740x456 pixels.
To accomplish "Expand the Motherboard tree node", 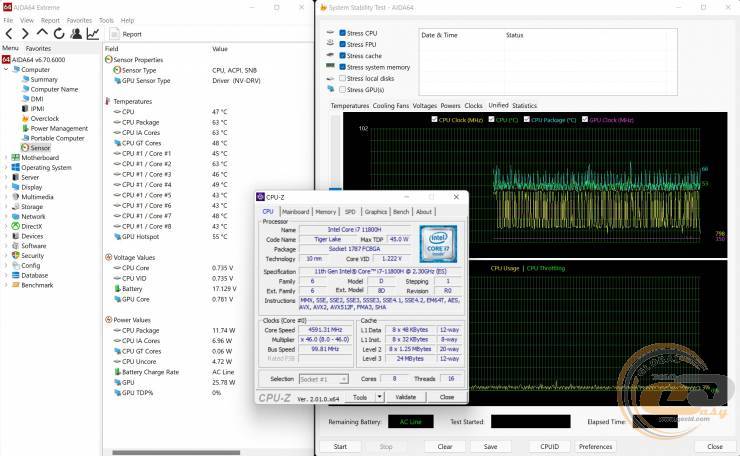I will point(6,158).
